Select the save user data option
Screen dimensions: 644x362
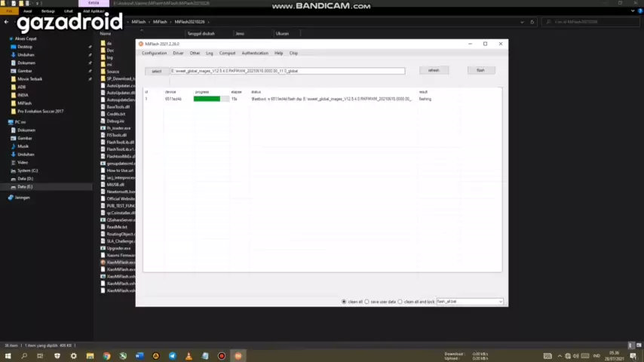pyautogui.click(x=367, y=302)
